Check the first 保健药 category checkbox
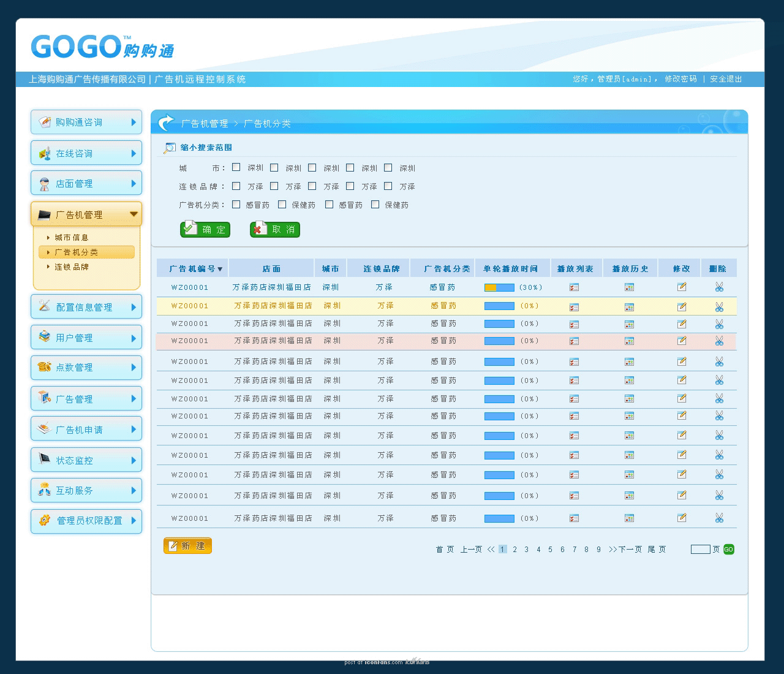 [x=282, y=204]
